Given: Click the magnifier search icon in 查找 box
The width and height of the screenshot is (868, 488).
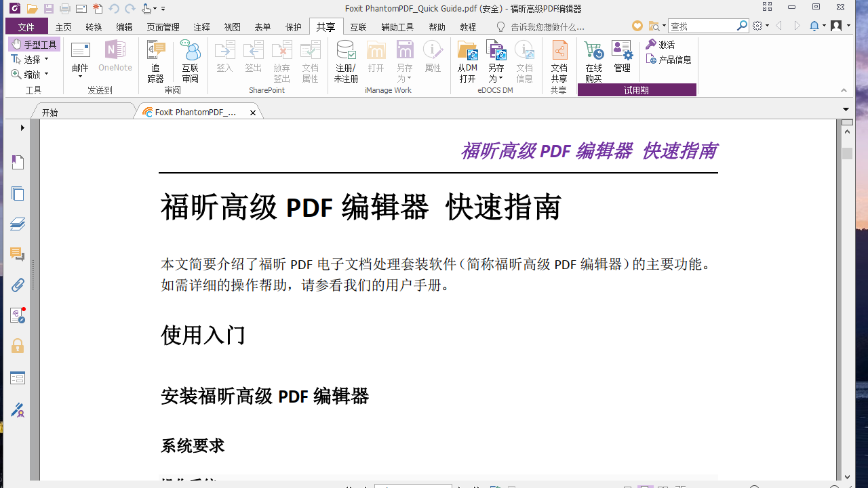Looking at the screenshot, I should pyautogui.click(x=743, y=26).
